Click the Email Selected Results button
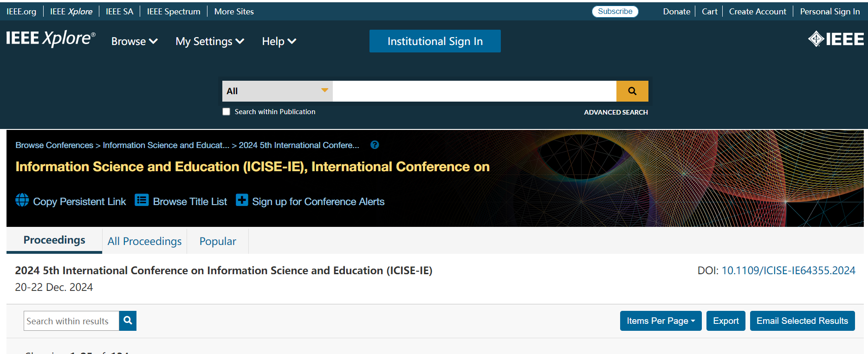The height and width of the screenshot is (354, 868). pyautogui.click(x=802, y=321)
